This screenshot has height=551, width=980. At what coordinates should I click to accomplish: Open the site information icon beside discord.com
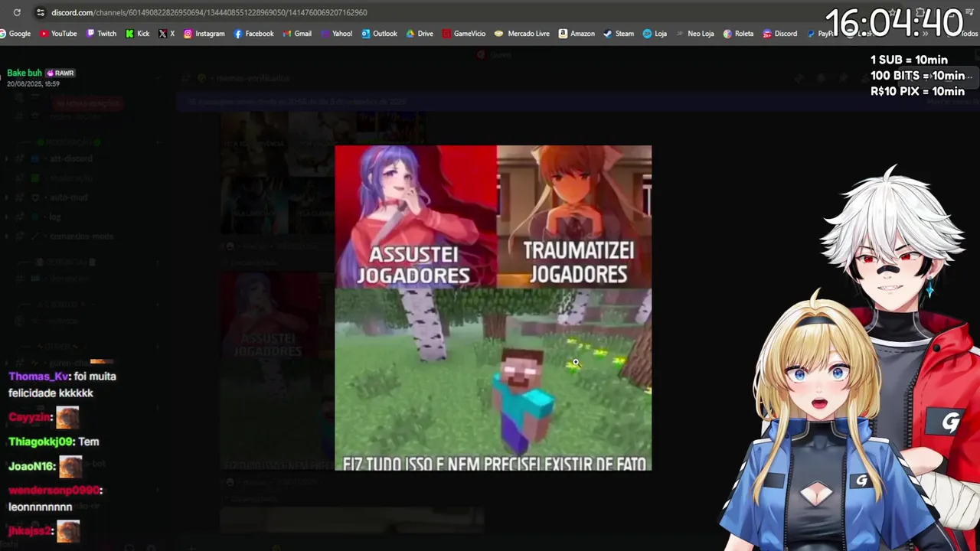coord(40,12)
